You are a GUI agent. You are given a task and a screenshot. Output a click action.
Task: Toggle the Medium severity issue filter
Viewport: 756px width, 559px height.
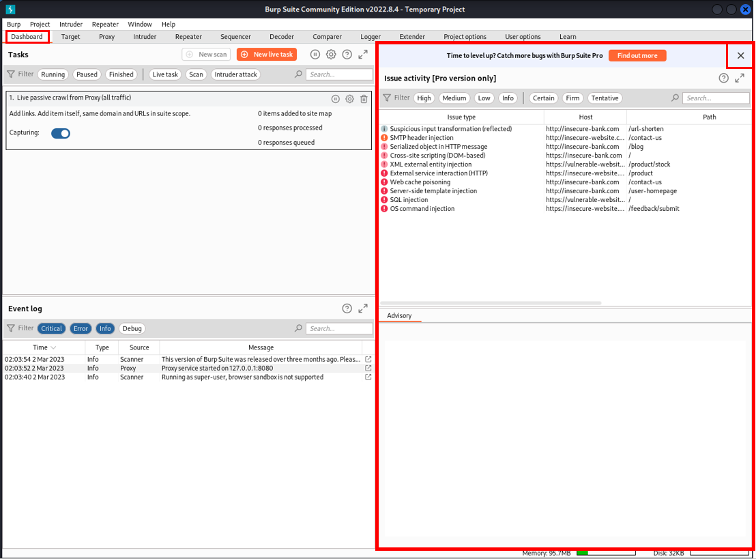tap(454, 98)
